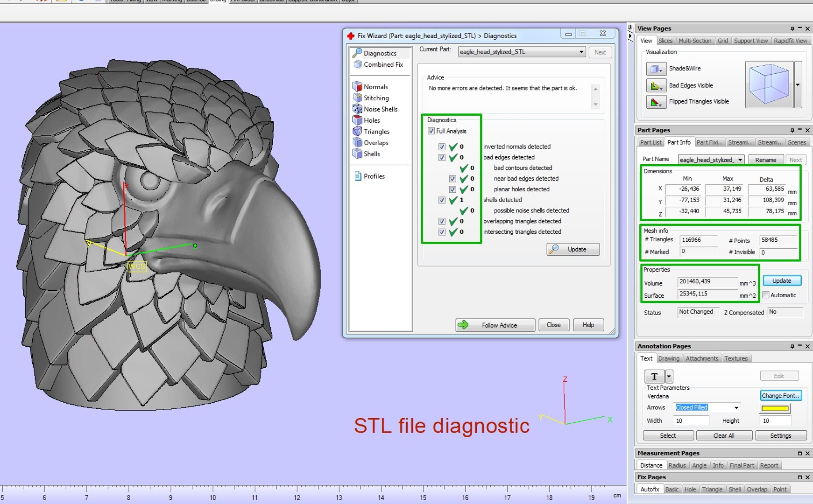Click the yellow annotation color swatch
The image size is (813, 504).
775,408
